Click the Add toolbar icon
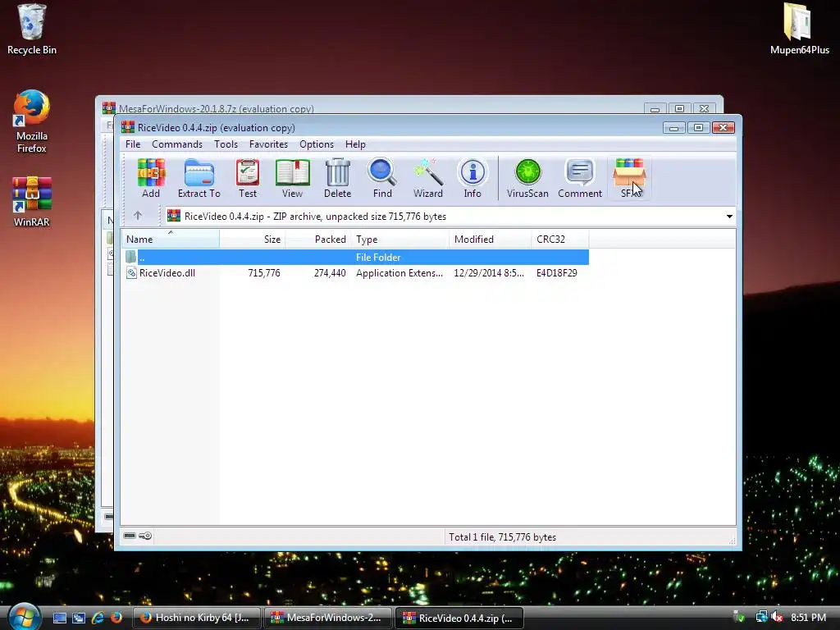Screen dimensions: 840x630 151,178
